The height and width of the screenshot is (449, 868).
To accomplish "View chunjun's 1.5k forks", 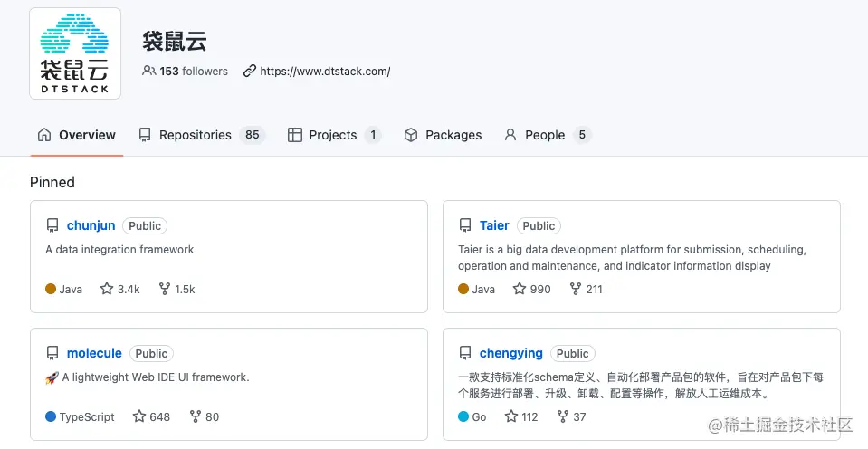I will tap(177, 289).
